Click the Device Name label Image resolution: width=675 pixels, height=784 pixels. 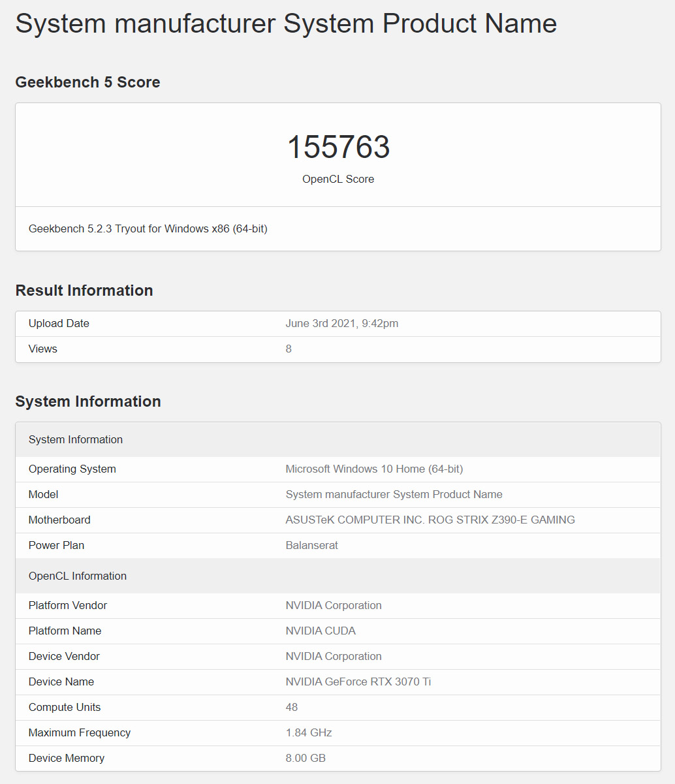[x=61, y=682]
